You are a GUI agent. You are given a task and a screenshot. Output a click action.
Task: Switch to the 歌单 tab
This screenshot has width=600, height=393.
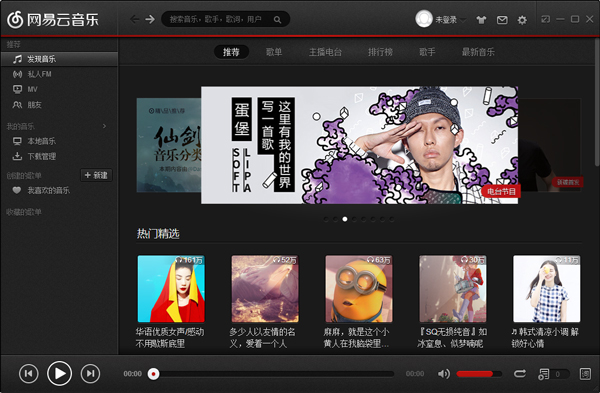[274, 52]
